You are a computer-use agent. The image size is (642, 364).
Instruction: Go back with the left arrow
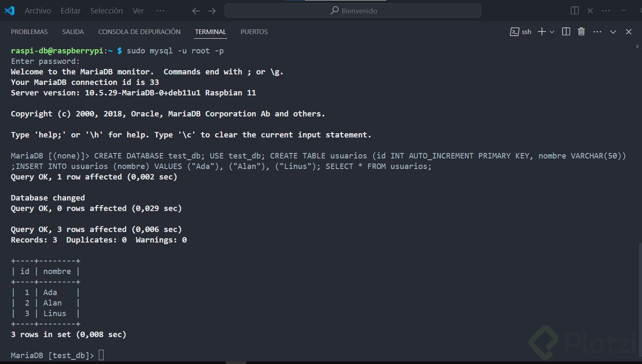(196, 11)
